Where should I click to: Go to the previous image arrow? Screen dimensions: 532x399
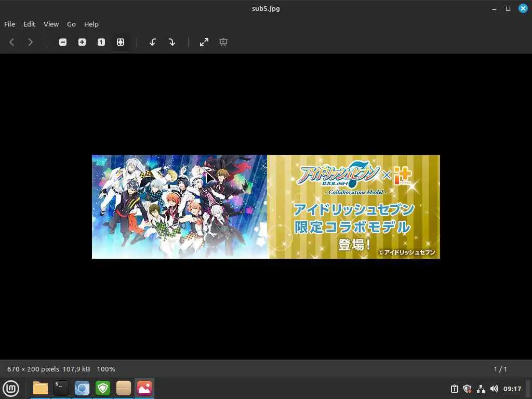tap(12, 42)
